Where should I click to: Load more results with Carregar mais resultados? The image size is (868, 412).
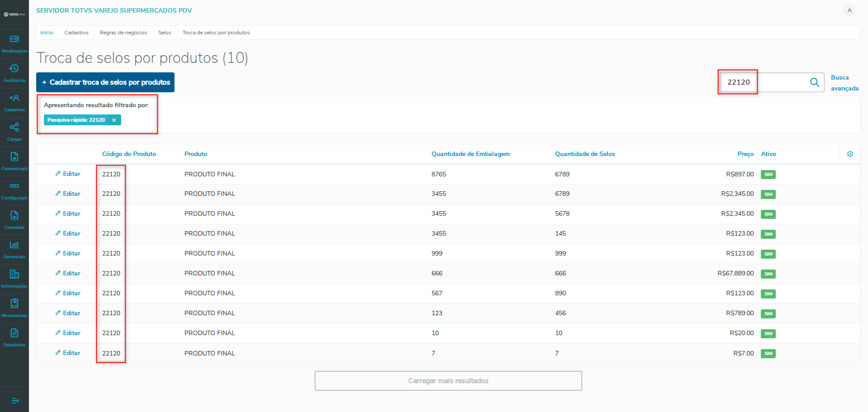click(x=448, y=381)
